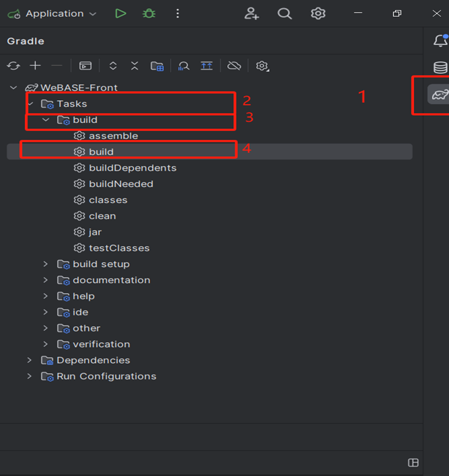Reload all Gradle projects
449x476 pixels.
pos(13,66)
